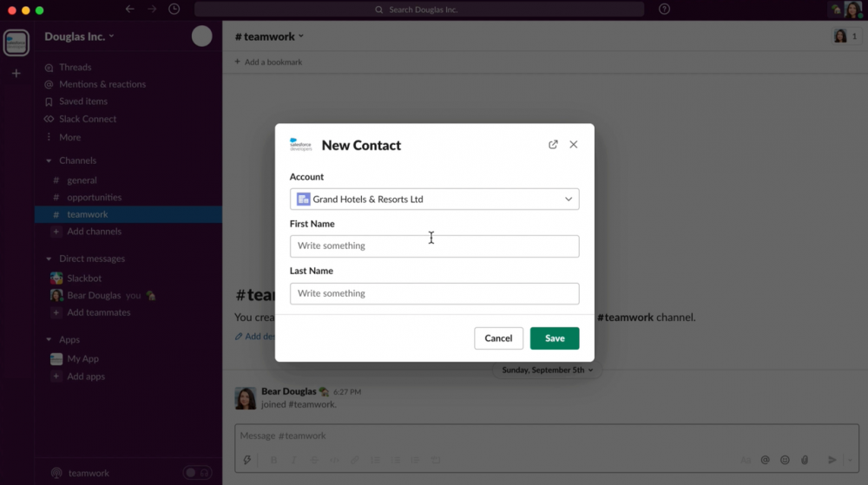Image resolution: width=868 pixels, height=485 pixels.
Task: Open user profile avatar in the top right
Action: tap(852, 10)
